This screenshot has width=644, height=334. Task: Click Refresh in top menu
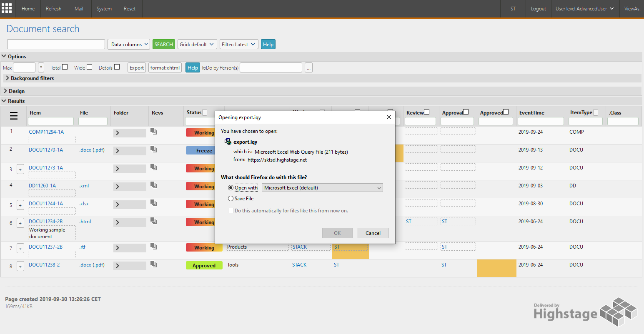[x=53, y=8]
